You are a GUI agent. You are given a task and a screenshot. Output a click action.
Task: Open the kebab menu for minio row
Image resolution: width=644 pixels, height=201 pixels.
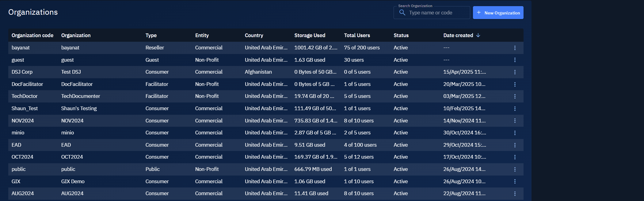coord(515,133)
